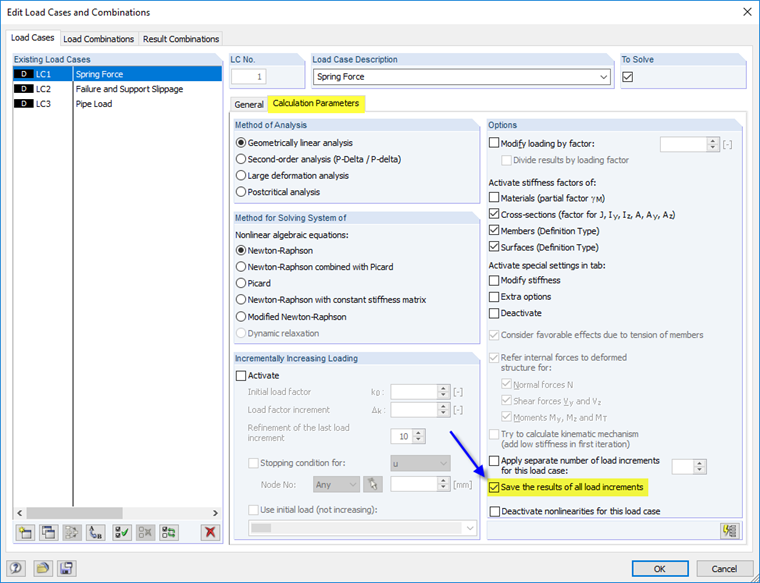Switch to Load Combinations tab

(98, 39)
